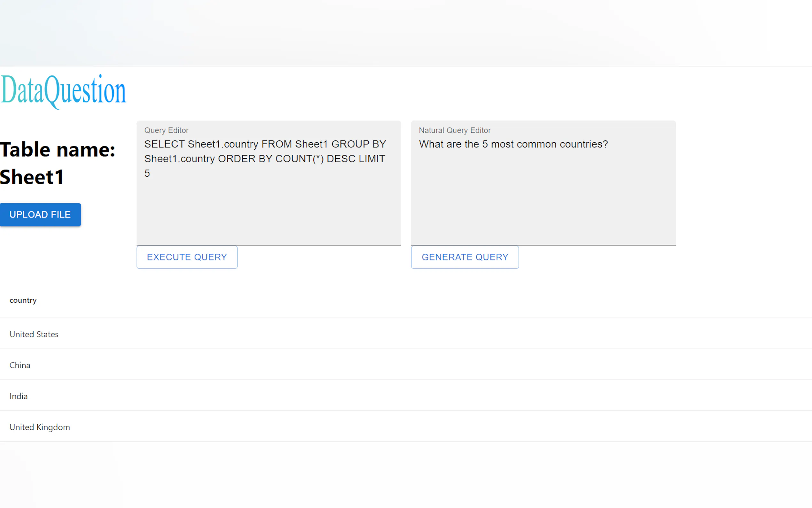The height and width of the screenshot is (508, 812).
Task: Click the DataQuestion logo
Action: 63,91
